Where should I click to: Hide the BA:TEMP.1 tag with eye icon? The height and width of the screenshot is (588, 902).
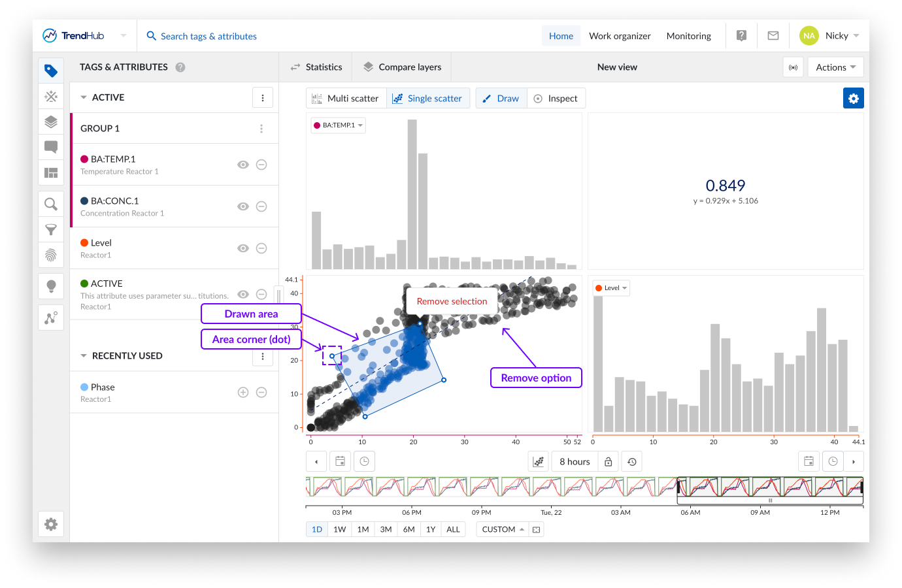tap(243, 165)
